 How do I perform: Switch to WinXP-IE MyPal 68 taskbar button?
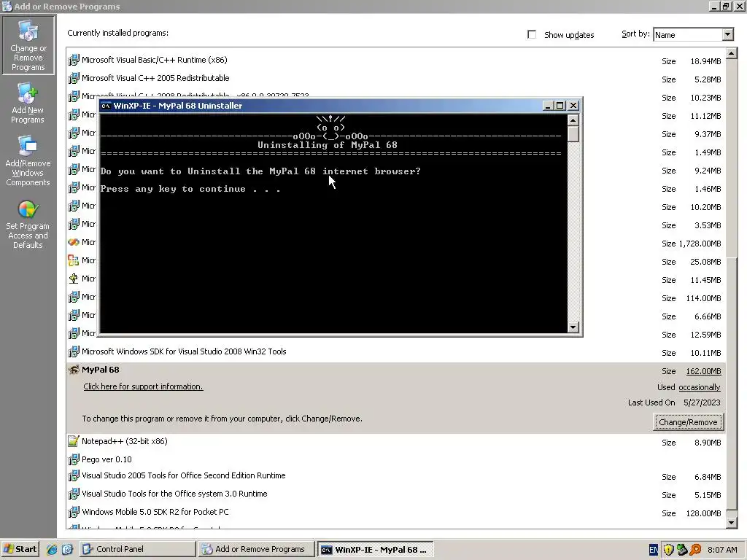376,549
